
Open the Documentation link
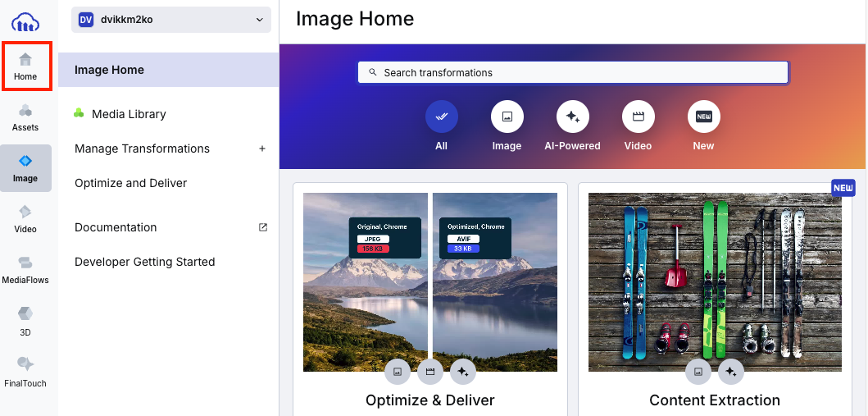(116, 227)
